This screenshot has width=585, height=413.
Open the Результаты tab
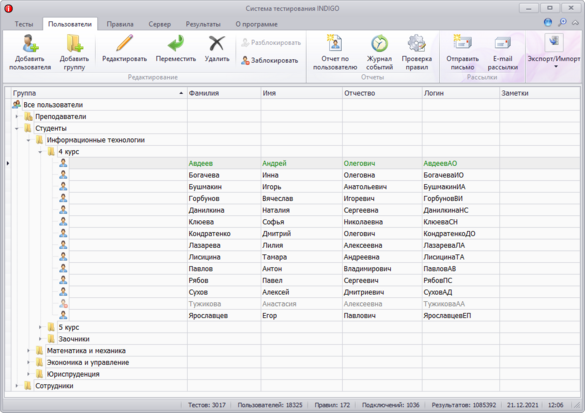pos(203,24)
